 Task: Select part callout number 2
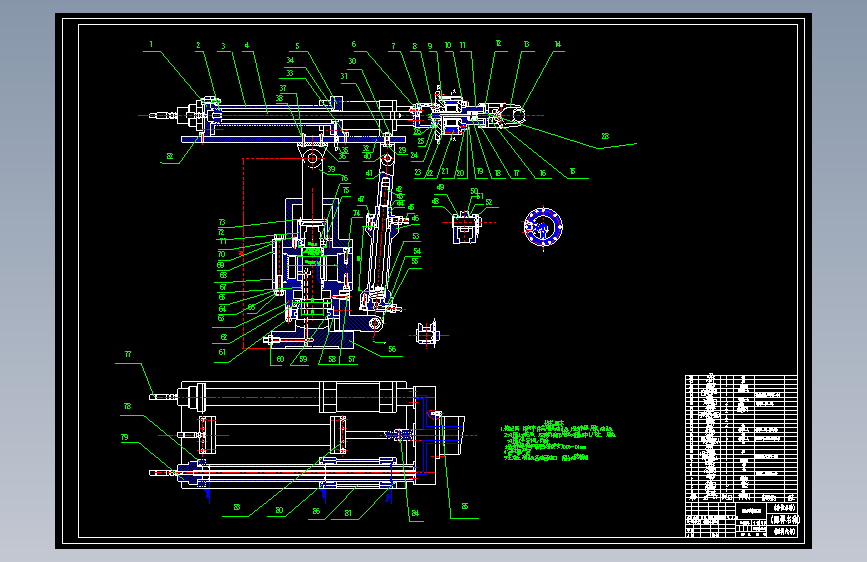[x=198, y=45]
